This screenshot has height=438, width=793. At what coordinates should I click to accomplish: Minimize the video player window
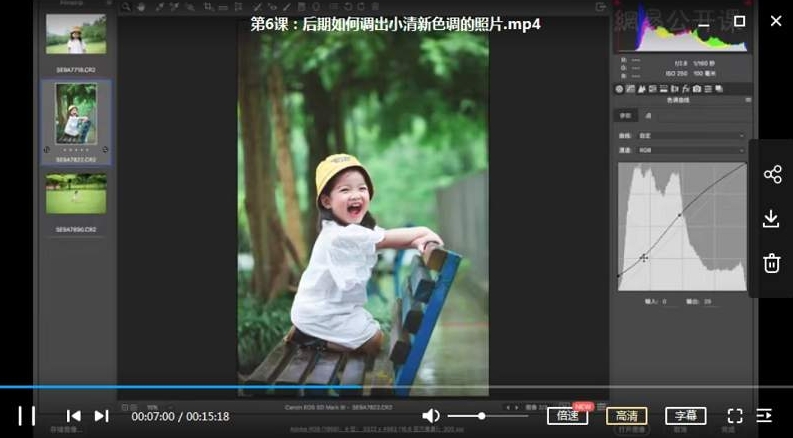[704, 24]
